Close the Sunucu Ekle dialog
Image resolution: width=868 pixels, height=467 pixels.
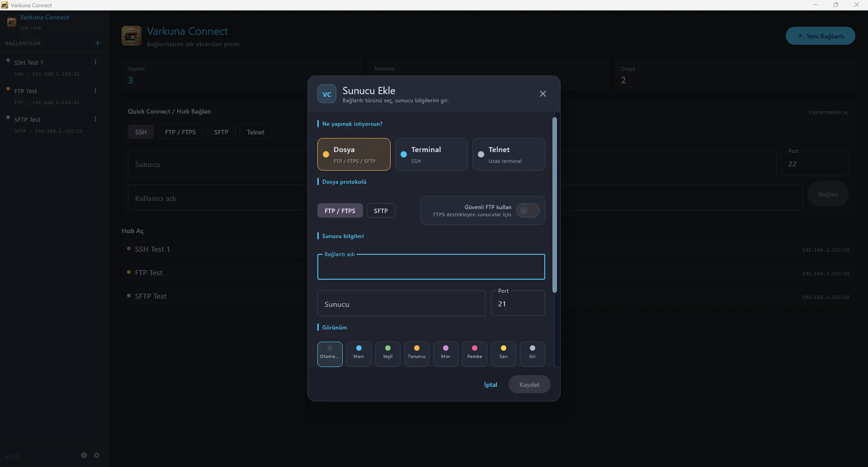tap(542, 94)
